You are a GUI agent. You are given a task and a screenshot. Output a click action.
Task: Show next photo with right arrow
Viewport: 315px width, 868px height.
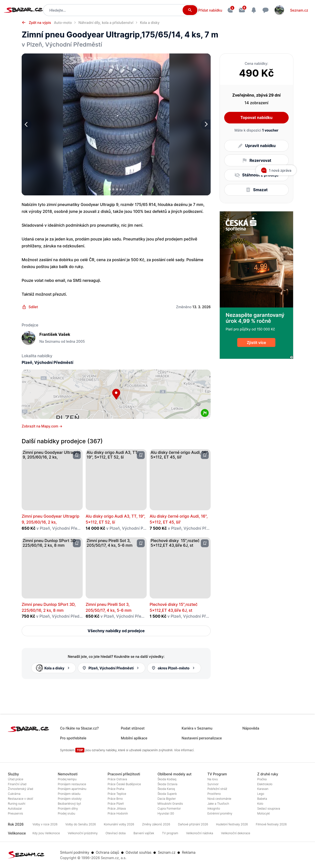tap(206, 124)
